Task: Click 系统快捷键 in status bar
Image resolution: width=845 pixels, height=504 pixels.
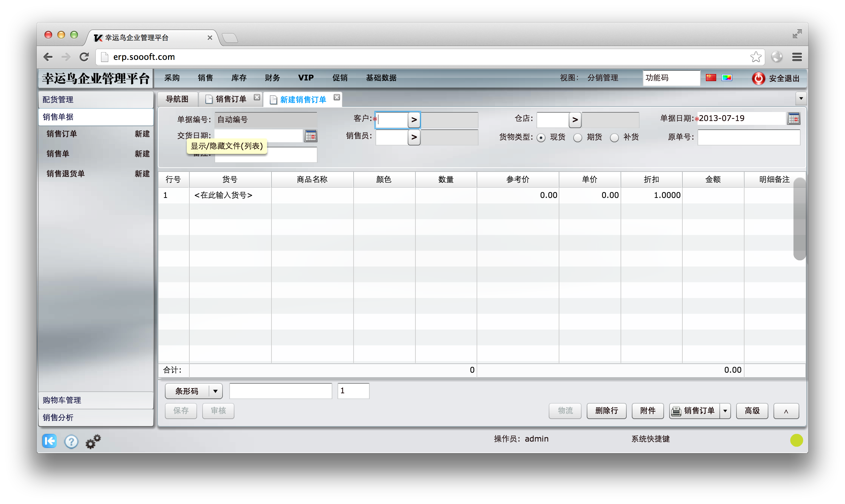Action: coord(650,439)
